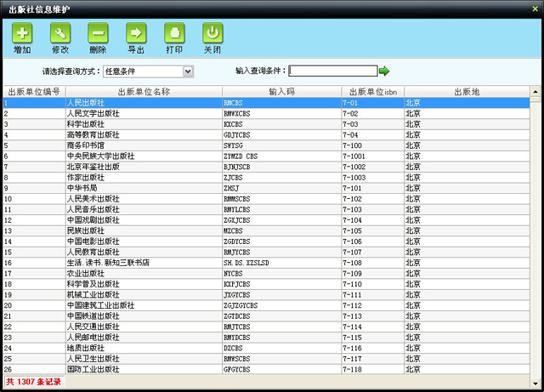Sort by the 出版单位编号 column header

[34, 91]
